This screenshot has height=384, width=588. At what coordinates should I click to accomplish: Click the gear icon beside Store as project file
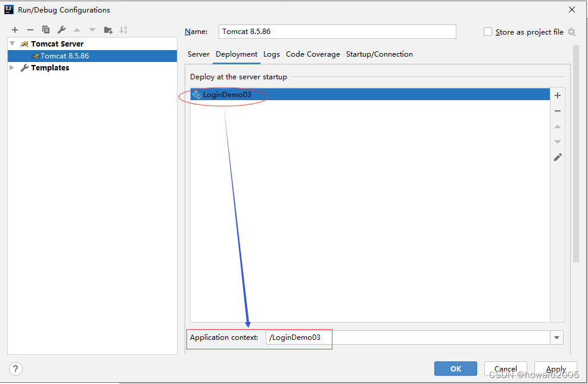pos(570,32)
